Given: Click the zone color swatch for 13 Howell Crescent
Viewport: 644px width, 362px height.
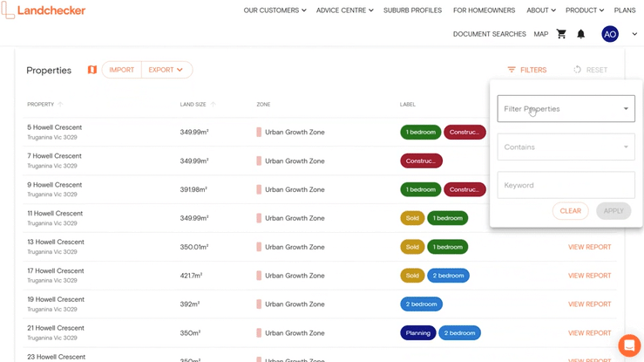Looking at the screenshot, I should (259, 247).
